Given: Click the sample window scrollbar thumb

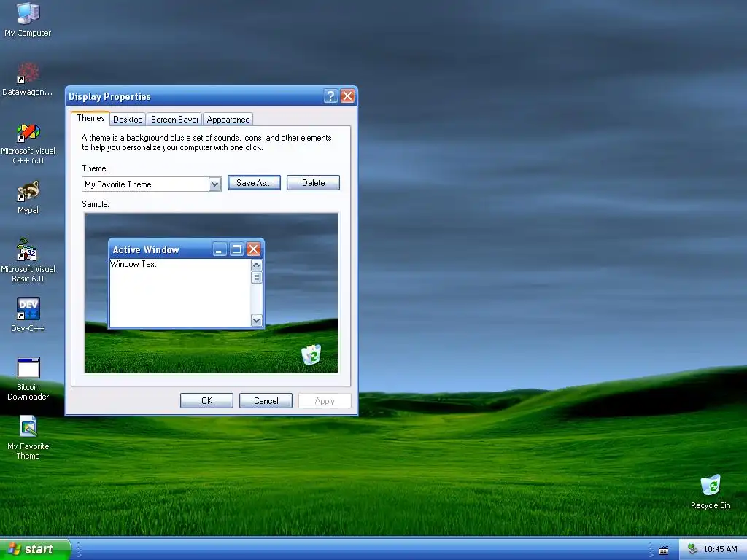Looking at the screenshot, I should click(x=256, y=277).
